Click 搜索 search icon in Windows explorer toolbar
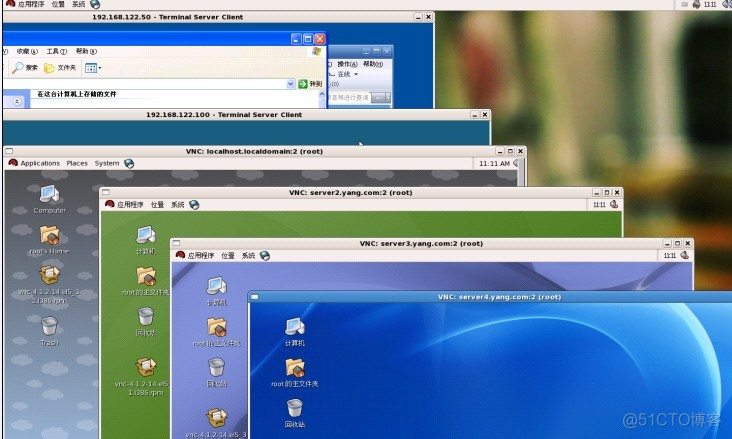The image size is (732, 439). pos(24,68)
